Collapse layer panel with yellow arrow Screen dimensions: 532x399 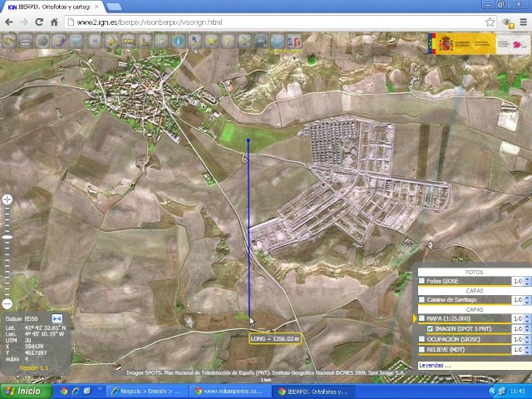pos(415,318)
